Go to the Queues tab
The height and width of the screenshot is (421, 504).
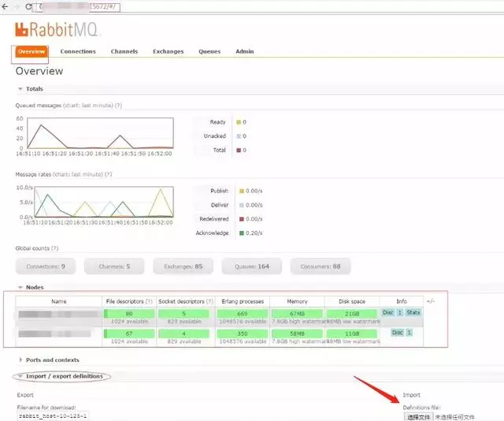click(209, 51)
